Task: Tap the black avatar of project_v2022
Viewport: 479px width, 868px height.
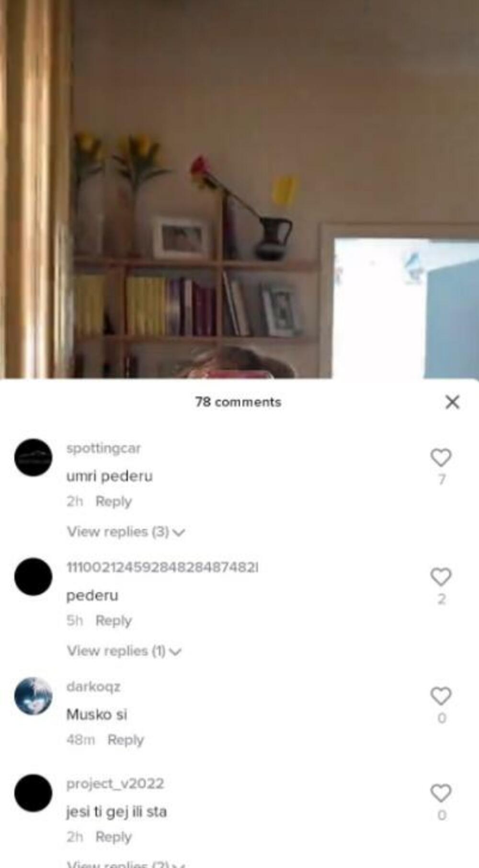Action: click(33, 793)
